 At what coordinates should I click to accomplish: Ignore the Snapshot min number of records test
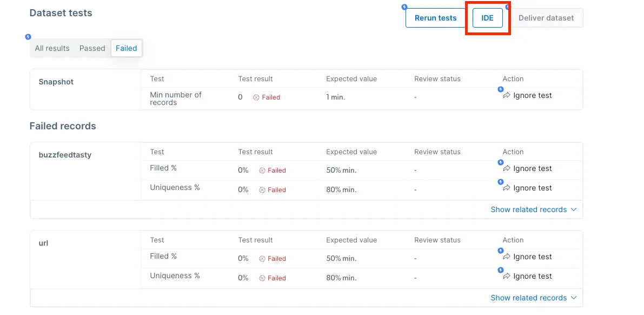[527, 95]
